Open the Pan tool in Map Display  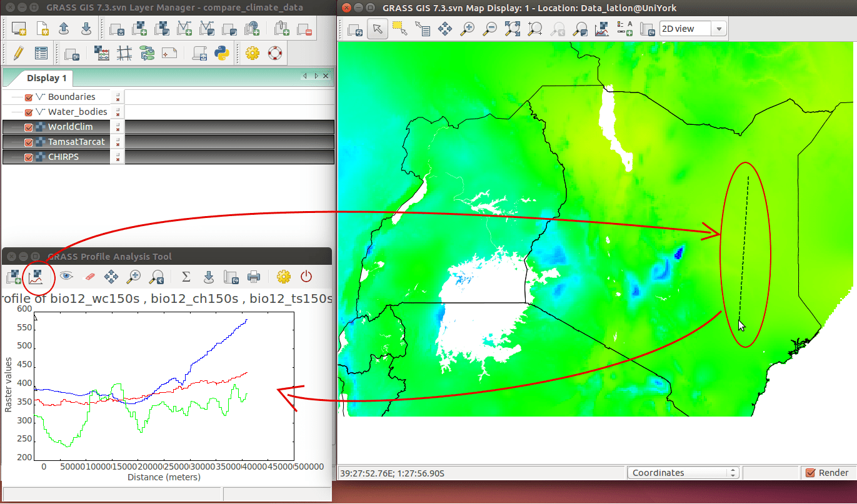[446, 29]
